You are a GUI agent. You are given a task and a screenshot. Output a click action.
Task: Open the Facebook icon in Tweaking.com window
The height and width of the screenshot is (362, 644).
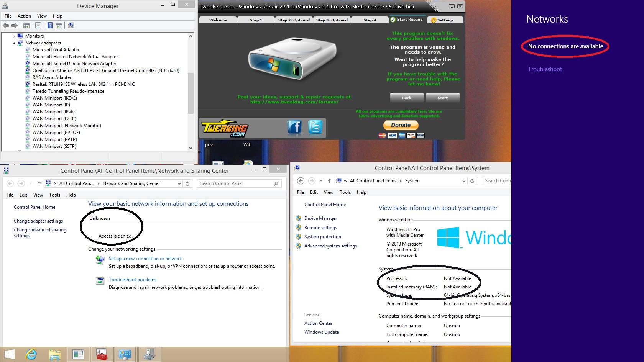[x=294, y=127]
